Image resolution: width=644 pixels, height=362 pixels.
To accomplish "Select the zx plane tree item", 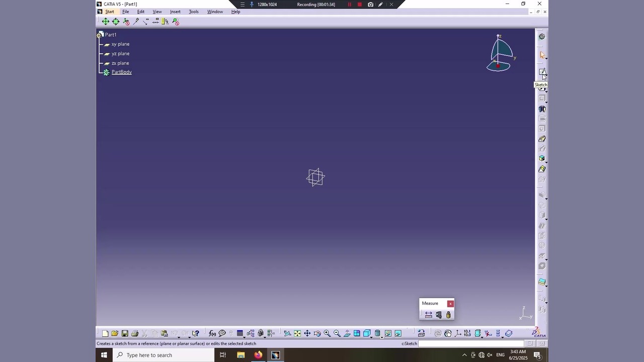I will point(120,63).
